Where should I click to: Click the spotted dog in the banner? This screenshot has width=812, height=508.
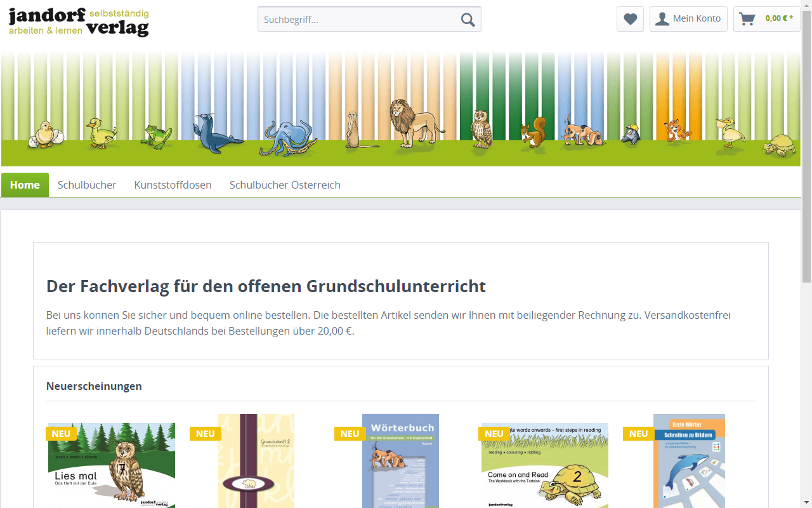pos(582,131)
